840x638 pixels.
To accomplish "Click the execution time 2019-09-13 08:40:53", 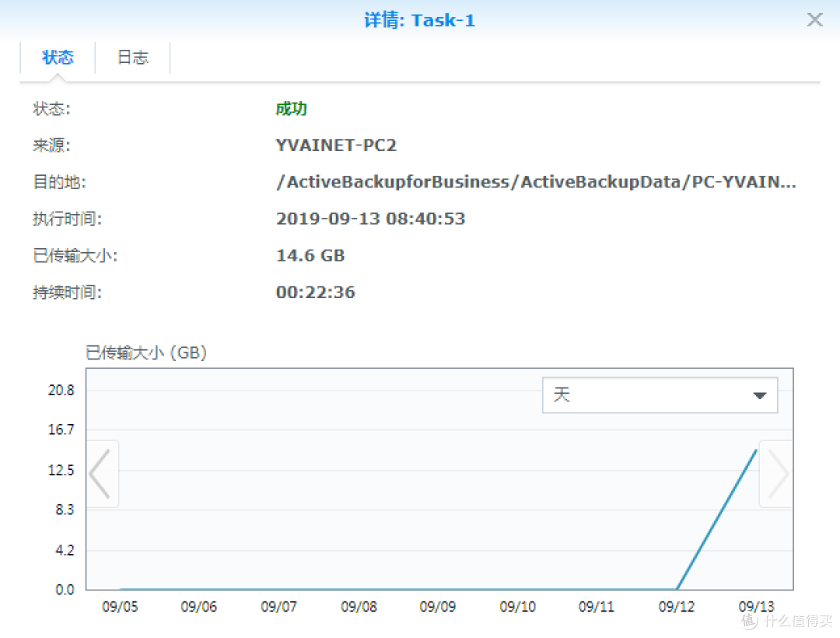I will coord(370,219).
